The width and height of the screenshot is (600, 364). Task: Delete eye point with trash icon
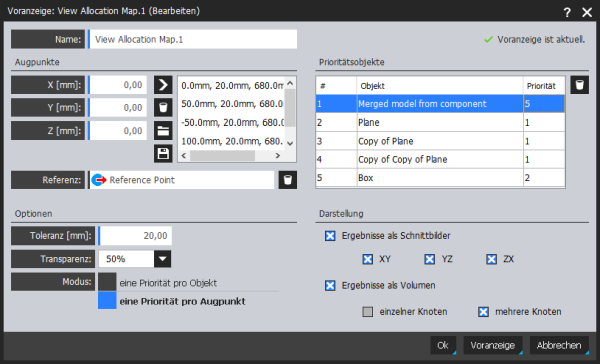[x=163, y=108]
